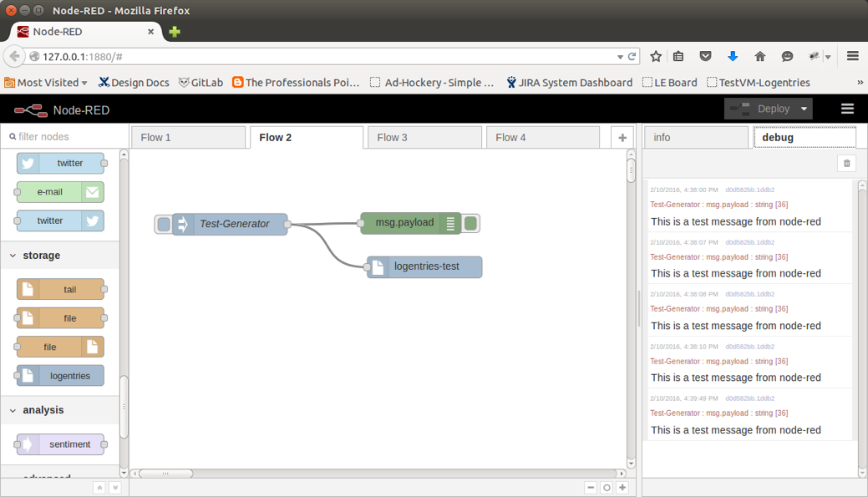Viewport: 868px width, 497px height.
Task: Click the zoom in plus button on canvas
Action: click(x=622, y=488)
